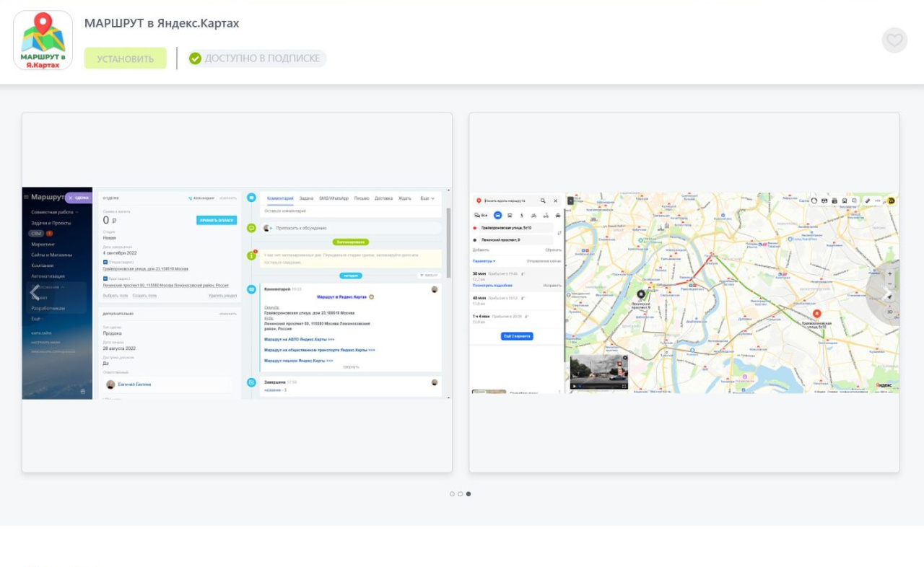Screen dimensions: 924x567
Task: Click the green checkmark in the subscription badge
Action: click(x=195, y=58)
